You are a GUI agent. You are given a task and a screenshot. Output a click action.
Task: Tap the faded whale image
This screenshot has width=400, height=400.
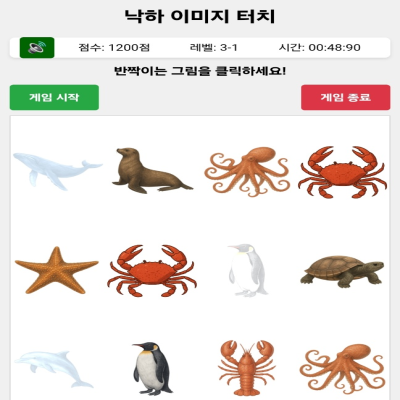(57, 172)
